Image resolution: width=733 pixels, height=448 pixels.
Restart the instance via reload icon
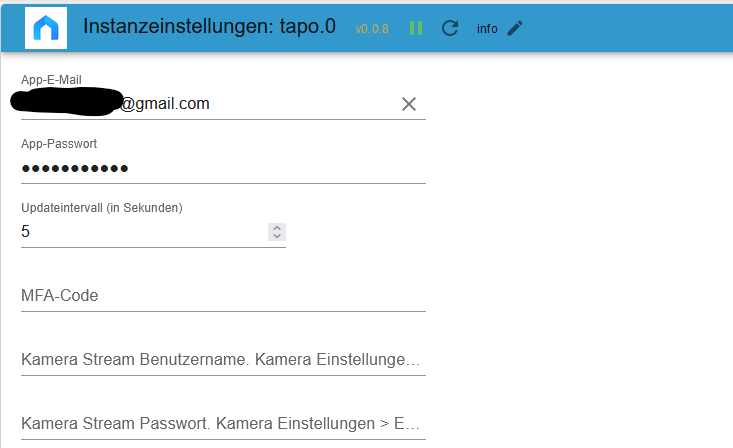450,28
